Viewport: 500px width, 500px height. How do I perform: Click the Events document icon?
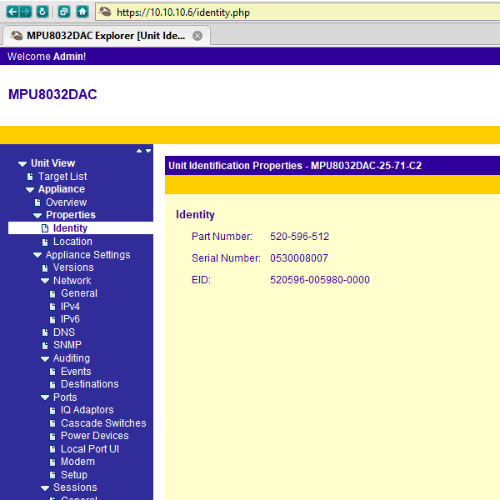(x=53, y=372)
